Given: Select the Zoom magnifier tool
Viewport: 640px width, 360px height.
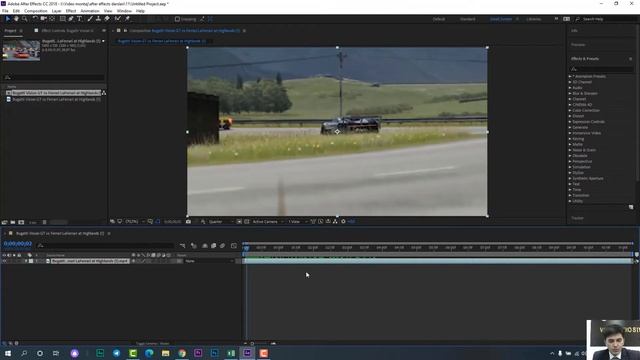Looking at the screenshot, I should [x=24, y=19].
